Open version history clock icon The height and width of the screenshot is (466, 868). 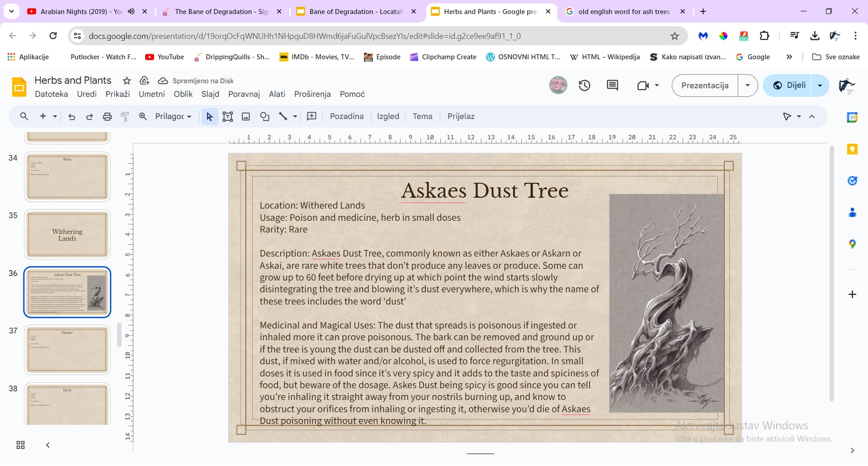pyautogui.click(x=585, y=86)
